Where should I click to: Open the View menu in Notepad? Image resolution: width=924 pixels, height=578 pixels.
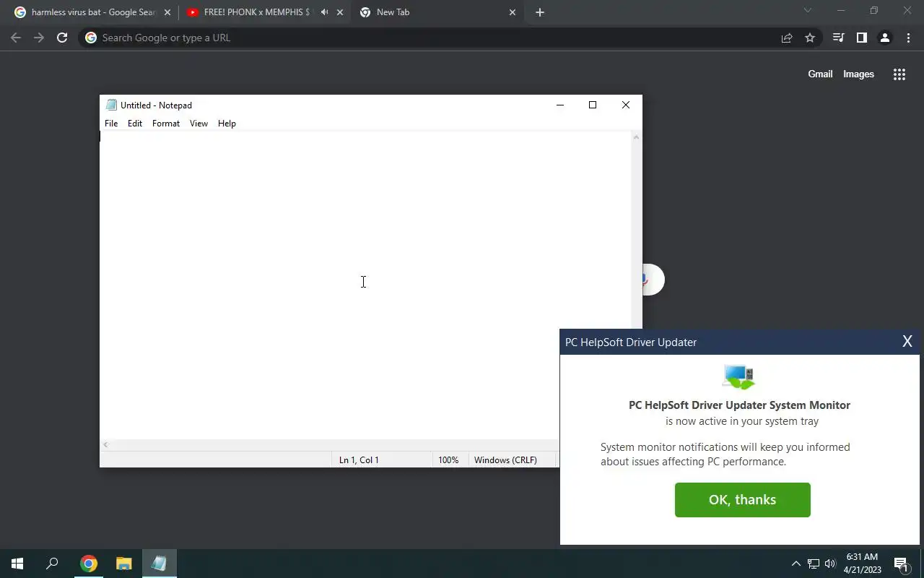tap(199, 124)
